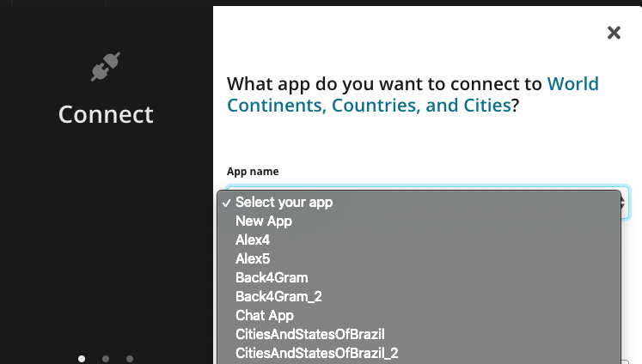642x364 pixels.
Task: Click the App name dropdown stepper arrows
Action: click(x=624, y=203)
